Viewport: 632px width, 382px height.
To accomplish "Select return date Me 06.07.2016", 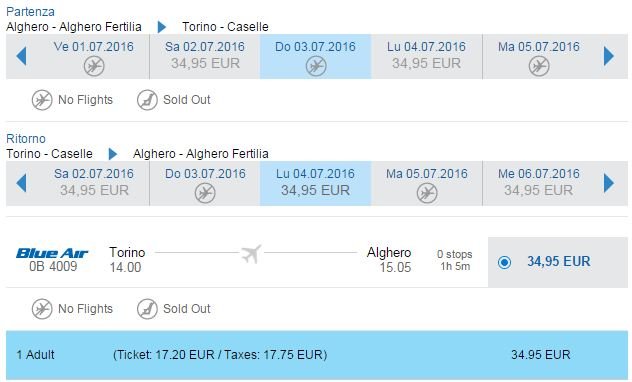I will 539,183.
